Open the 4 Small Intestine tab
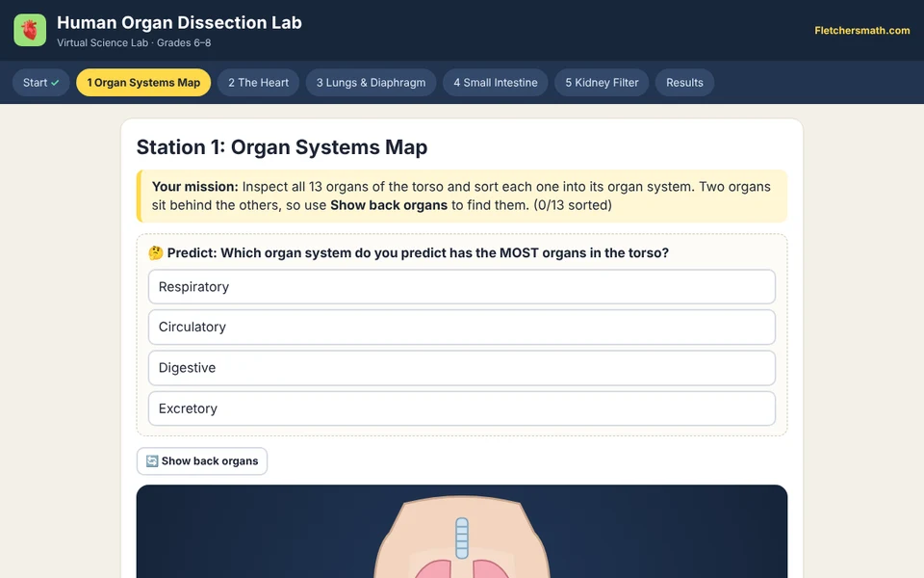 [x=495, y=83]
